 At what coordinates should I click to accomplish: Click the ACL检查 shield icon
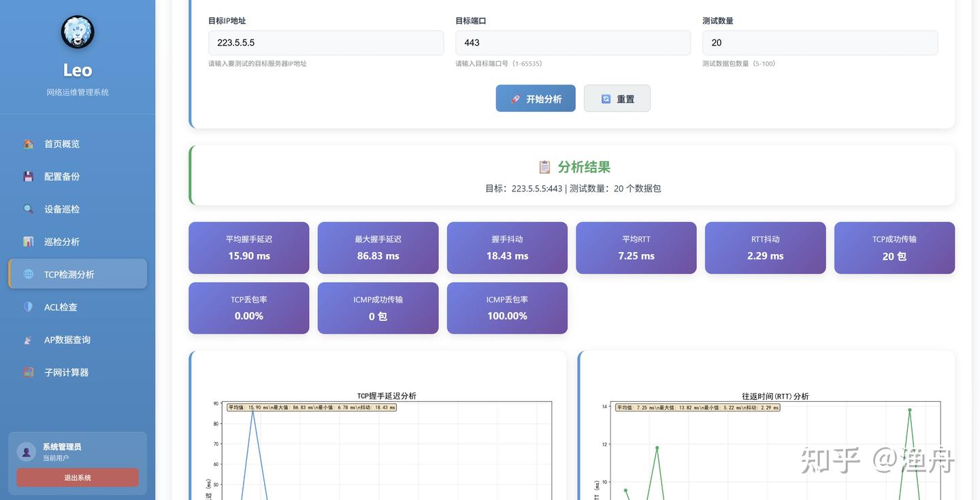tap(27, 306)
